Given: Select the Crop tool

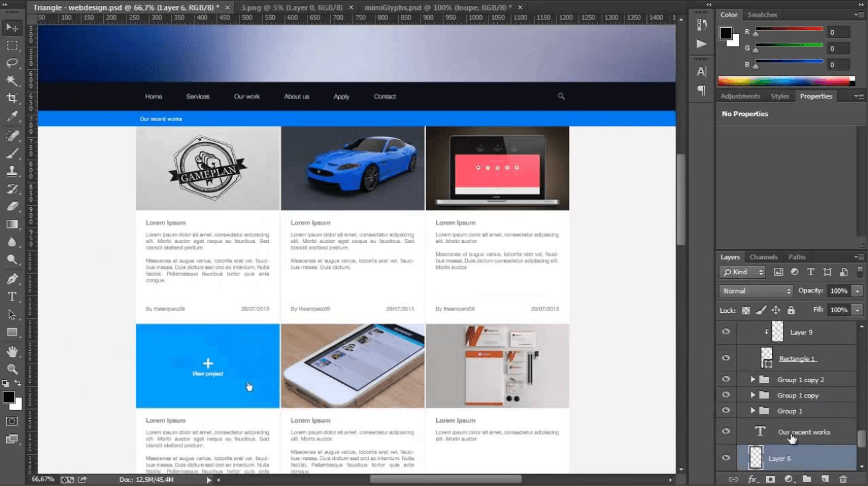Looking at the screenshot, I should tap(12, 98).
